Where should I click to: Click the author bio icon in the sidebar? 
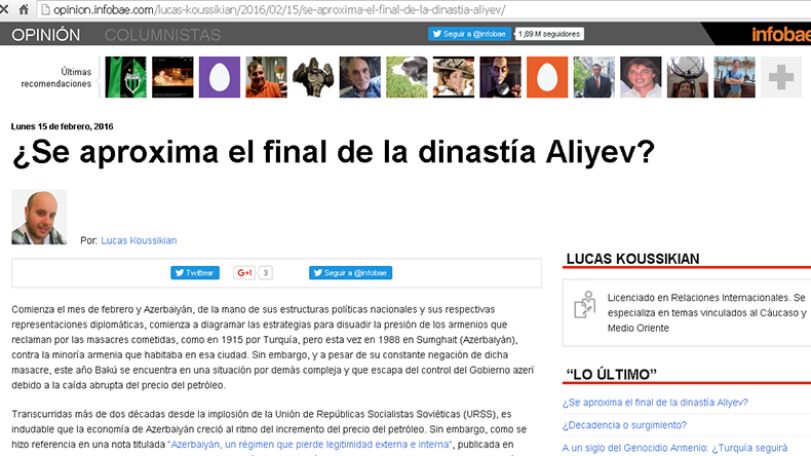[585, 305]
